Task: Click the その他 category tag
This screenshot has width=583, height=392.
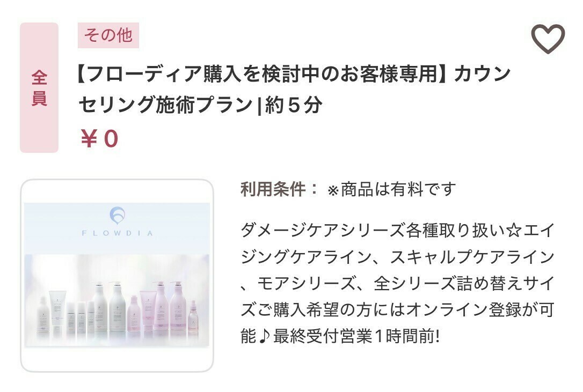Action: (108, 35)
